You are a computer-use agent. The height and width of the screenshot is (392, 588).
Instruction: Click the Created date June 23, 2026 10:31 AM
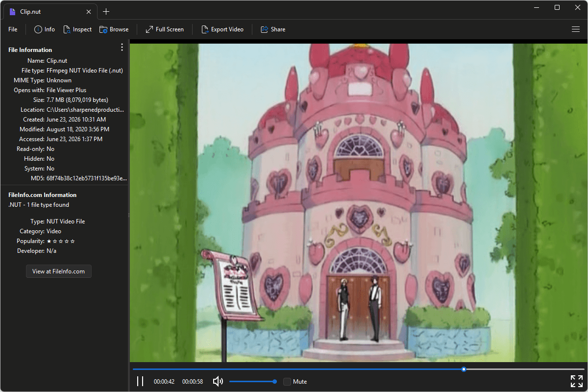[x=76, y=120]
